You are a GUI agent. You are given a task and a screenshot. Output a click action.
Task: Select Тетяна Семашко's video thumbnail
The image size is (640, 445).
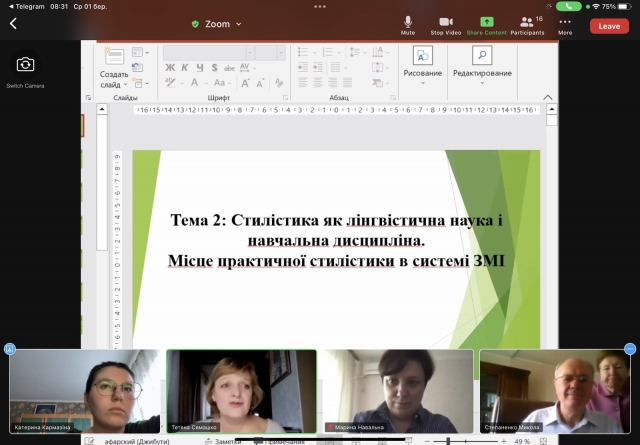[241, 391]
